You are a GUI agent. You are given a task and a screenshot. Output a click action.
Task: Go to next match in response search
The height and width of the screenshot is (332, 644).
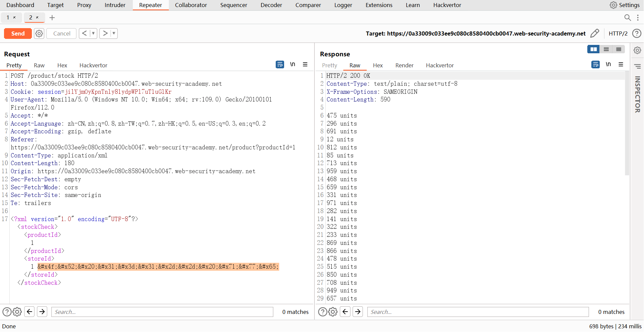(x=358, y=312)
